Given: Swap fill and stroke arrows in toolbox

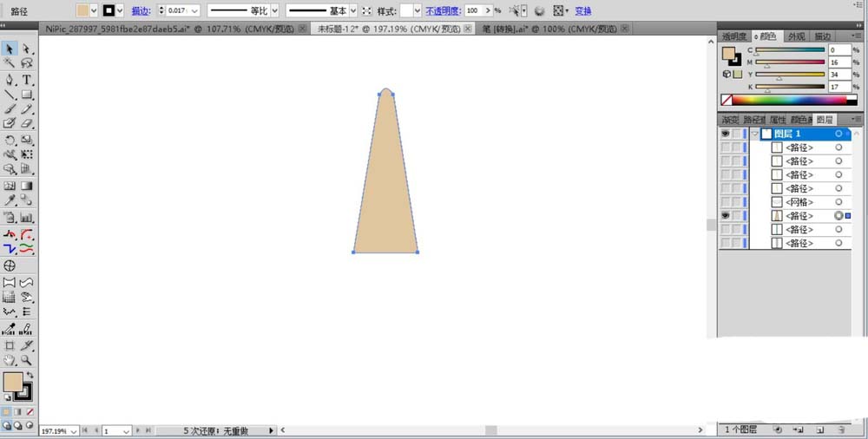Looking at the screenshot, I should point(30,375).
